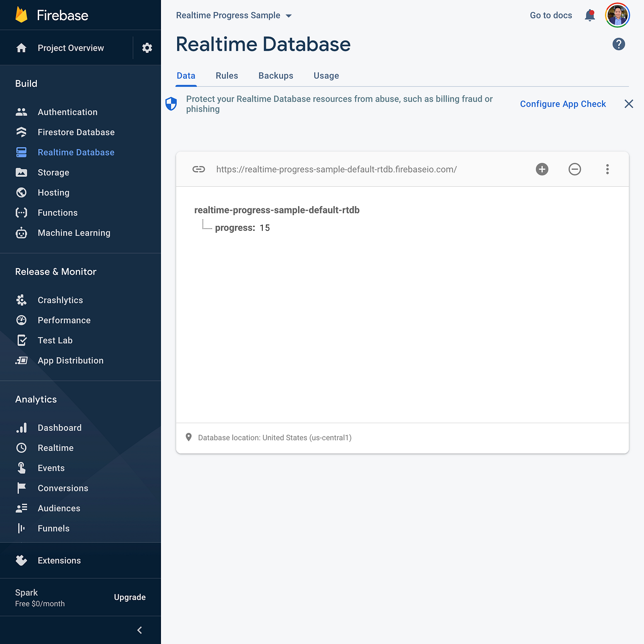Dismiss the App Check protection banner

click(628, 103)
